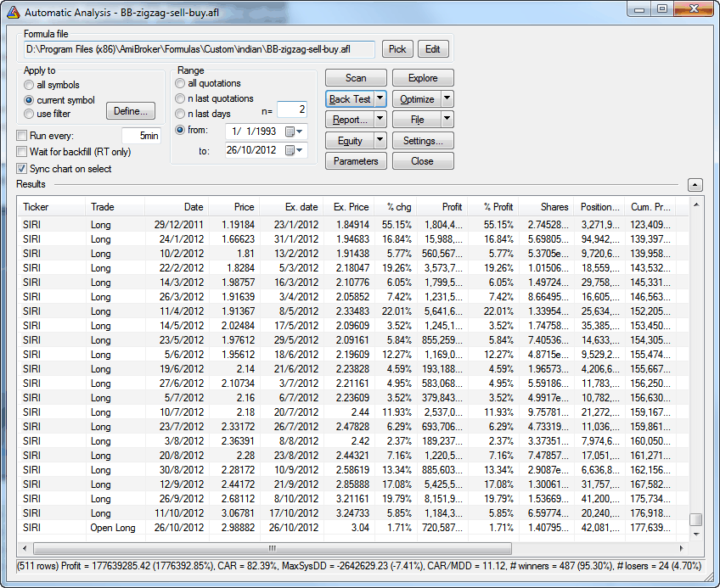This screenshot has width=720, height=588.
Task: Sort results by the Trade column header
Action: point(115,207)
